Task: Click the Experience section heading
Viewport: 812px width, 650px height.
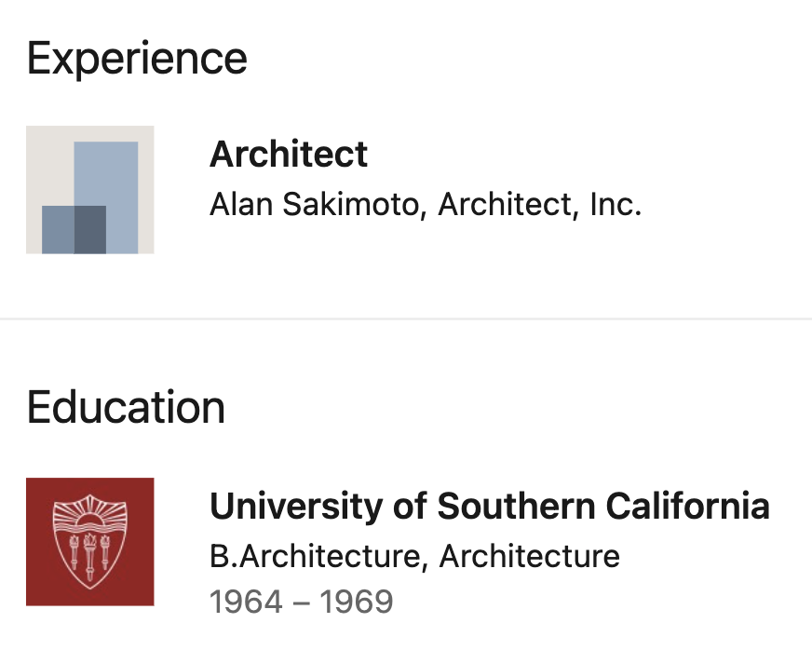Action: (137, 58)
